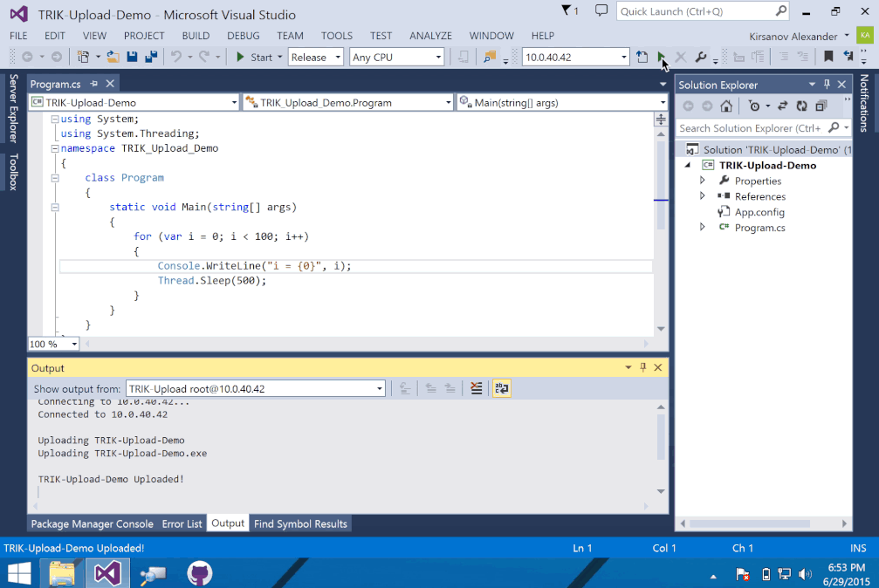Collapse the TRIK-Upload-Demo project node
Image resolution: width=879 pixels, height=588 pixels.
point(688,166)
